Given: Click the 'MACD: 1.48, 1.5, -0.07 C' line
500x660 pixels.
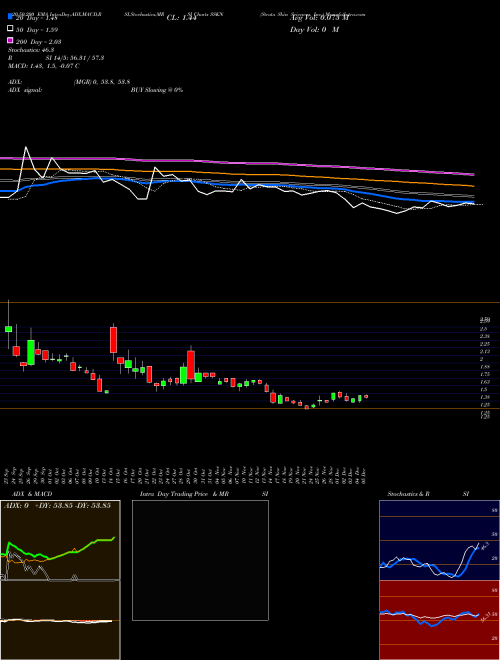Looking at the screenshot, I should tap(44, 66).
